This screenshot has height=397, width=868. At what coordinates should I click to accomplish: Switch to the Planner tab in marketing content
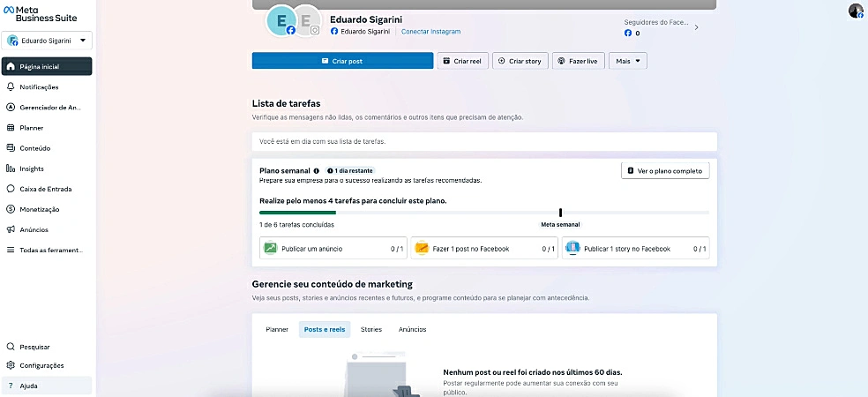(x=277, y=329)
